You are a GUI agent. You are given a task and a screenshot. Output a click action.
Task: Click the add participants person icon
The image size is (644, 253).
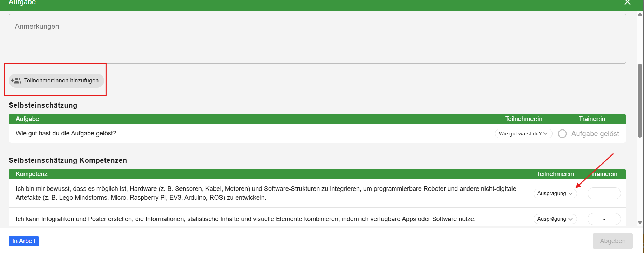(16, 80)
